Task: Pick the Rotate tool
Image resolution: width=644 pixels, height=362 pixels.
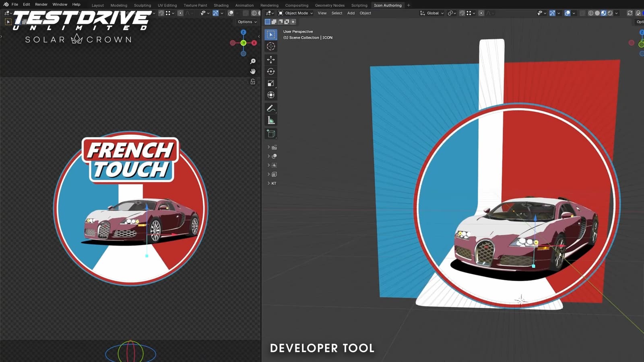Action: [271, 71]
